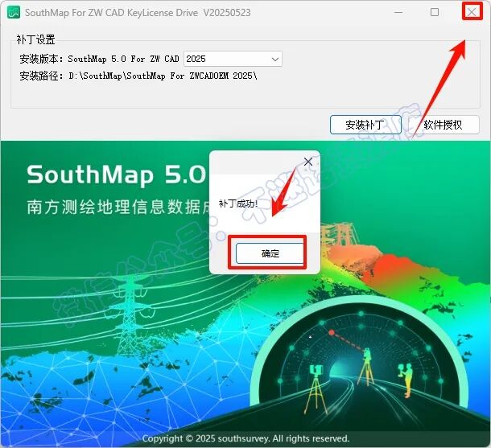
Task: Click the 安装补丁 button
Action: click(x=365, y=125)
